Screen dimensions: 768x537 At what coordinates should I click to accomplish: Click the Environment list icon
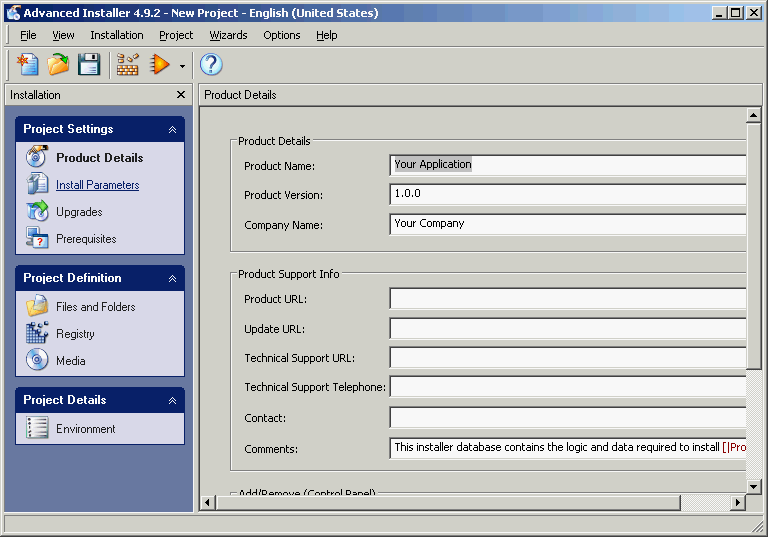(37, 428)
